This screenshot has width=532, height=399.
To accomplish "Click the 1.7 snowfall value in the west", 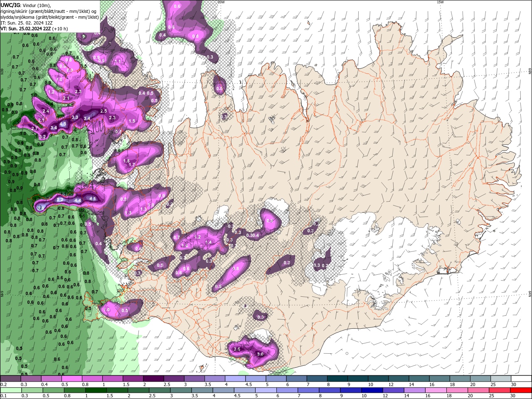I will pos(132,165).
